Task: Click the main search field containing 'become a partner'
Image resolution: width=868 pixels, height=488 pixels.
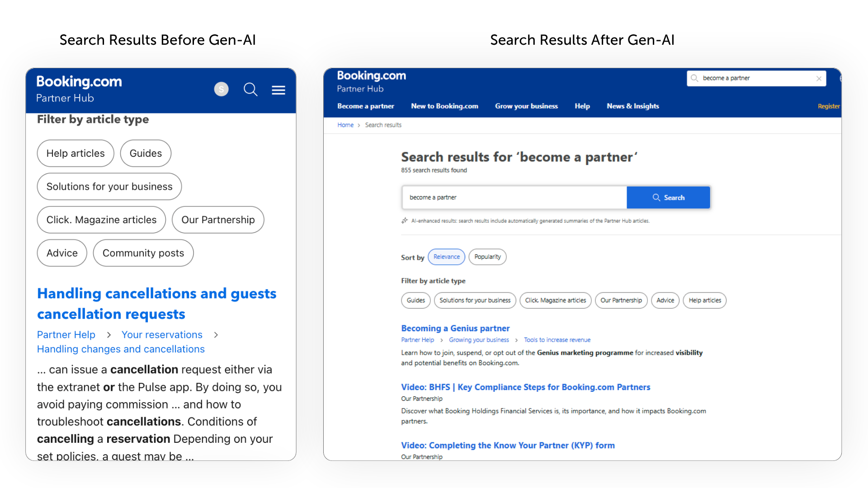Action: [514, 197]
